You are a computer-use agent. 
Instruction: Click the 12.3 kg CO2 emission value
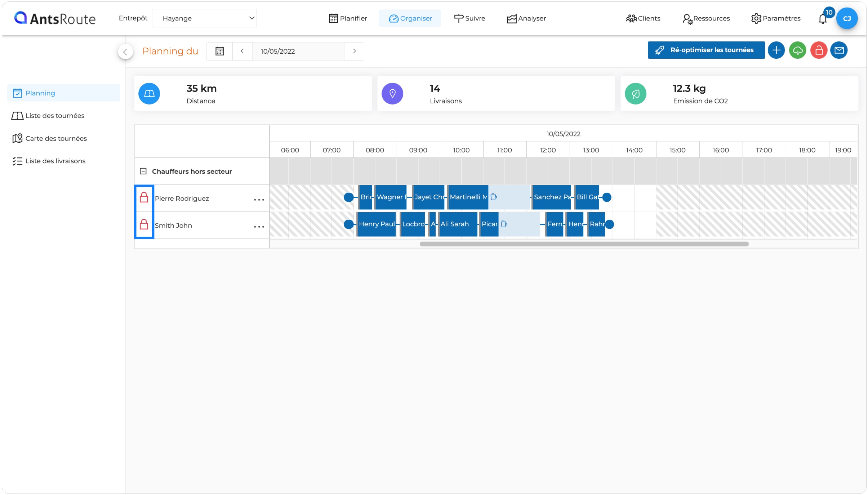689,89
